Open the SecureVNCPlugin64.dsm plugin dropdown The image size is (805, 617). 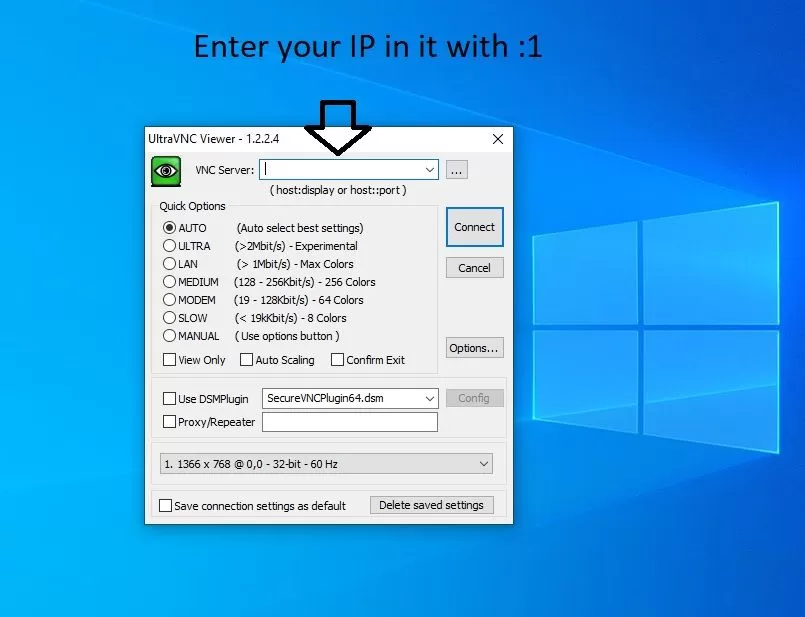click(x=350, y=398)
